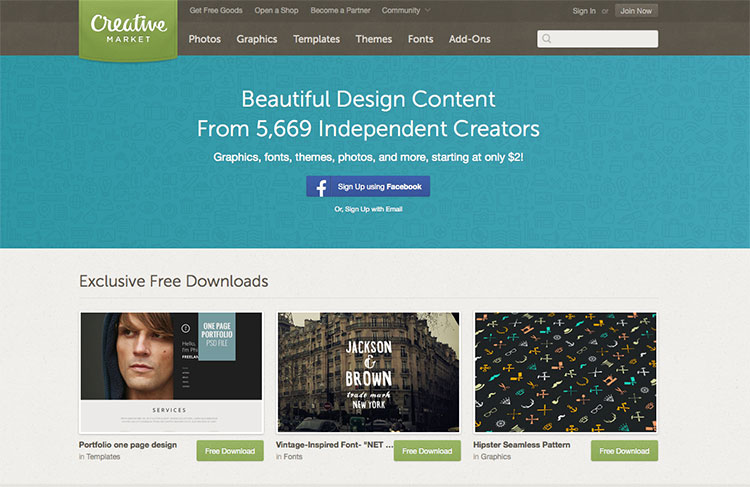Viewport: 750px width, 487px height.
Task: Focus the search input field
Action: (x=597, y=39)
